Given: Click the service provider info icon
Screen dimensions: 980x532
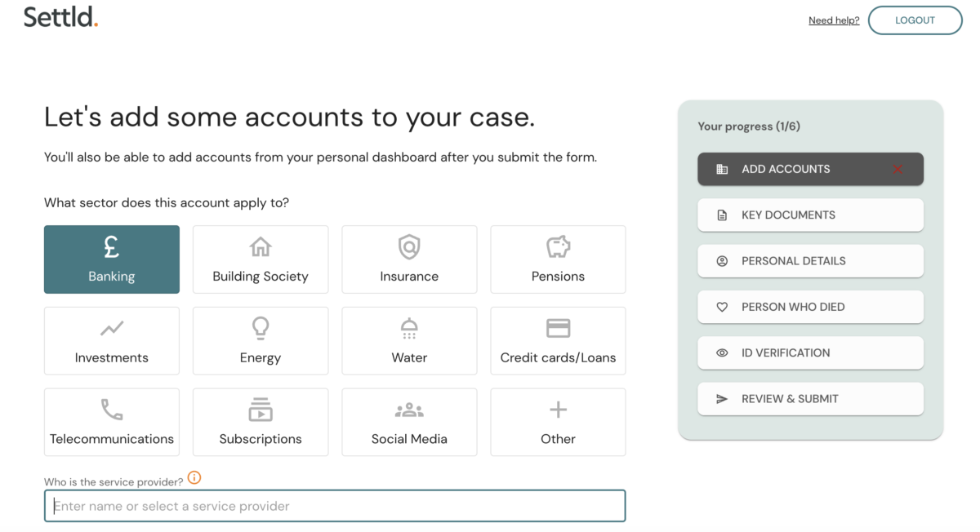Looking at the screenshot, I should point(194,478).
